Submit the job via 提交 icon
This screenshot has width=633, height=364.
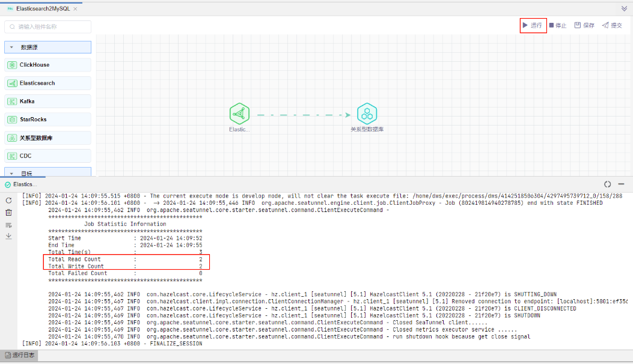point(612,25)
